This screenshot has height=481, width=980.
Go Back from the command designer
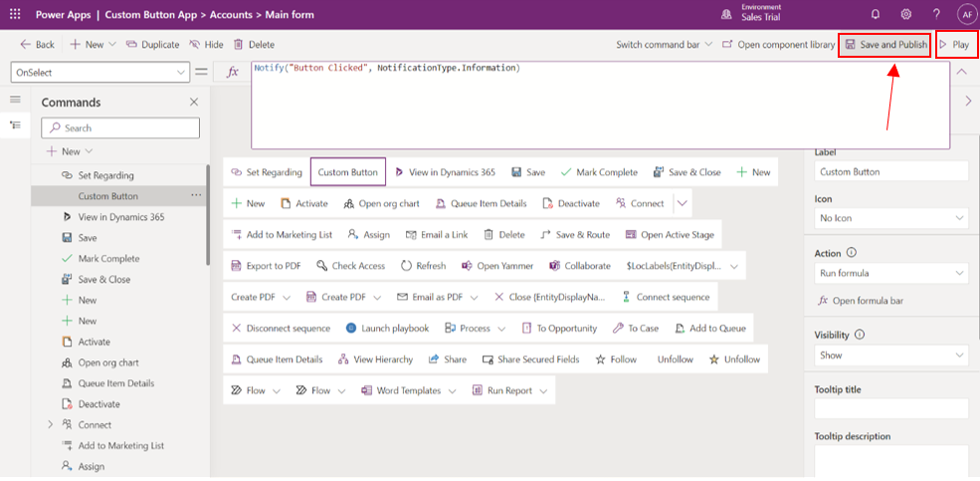pos(38,45)
